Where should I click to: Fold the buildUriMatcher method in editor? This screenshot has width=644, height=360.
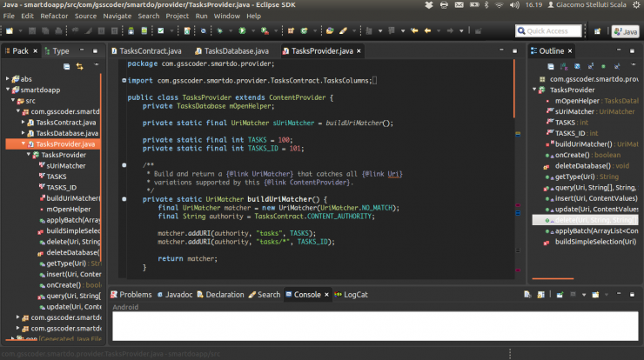pos(124,199)
